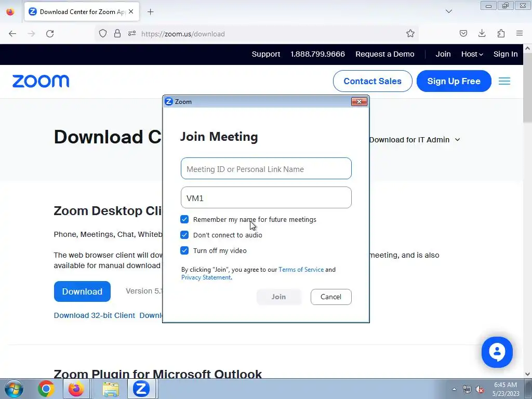This screenshot has width=532, height=399.
Task: Click the page vertical scrollbar thumb
Action: 528,87
